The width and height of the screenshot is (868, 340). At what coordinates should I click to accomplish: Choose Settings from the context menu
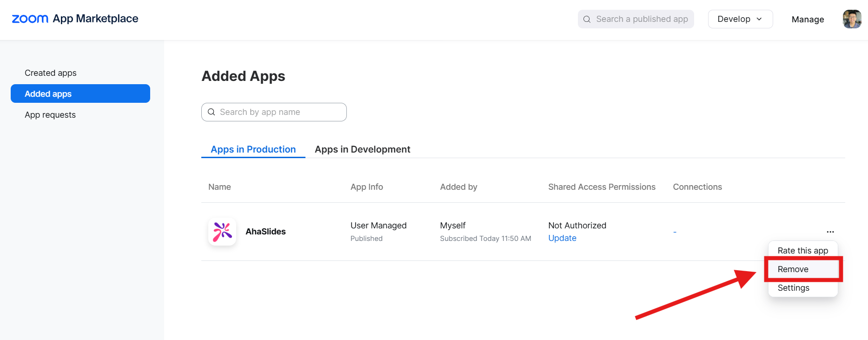pos(793,288)
